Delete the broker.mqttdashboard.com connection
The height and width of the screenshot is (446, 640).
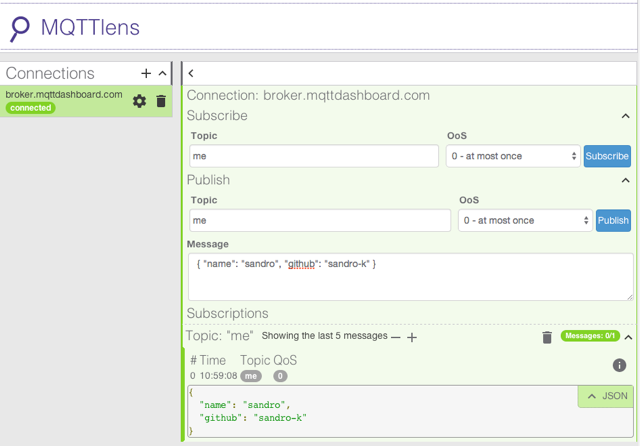[161, 101]
